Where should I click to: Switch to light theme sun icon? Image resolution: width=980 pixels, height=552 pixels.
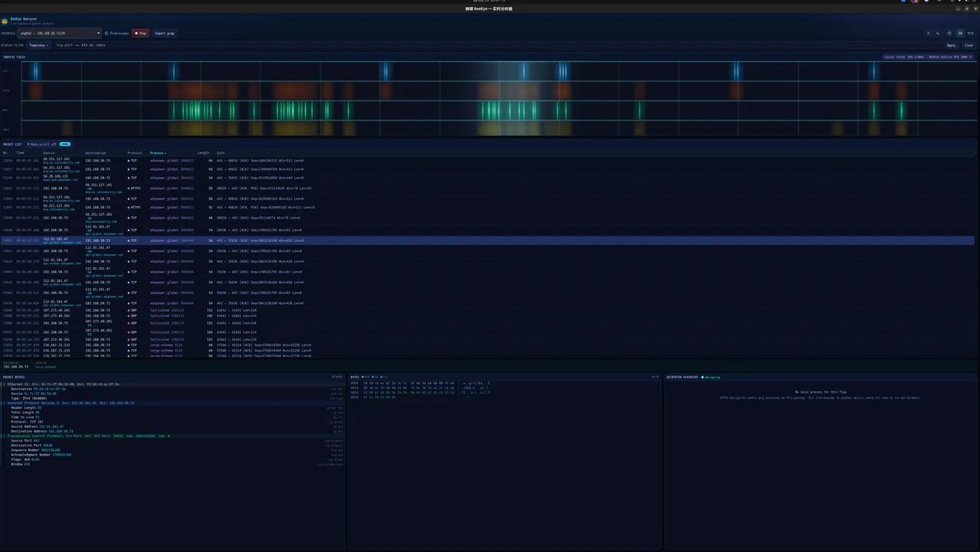928,33
